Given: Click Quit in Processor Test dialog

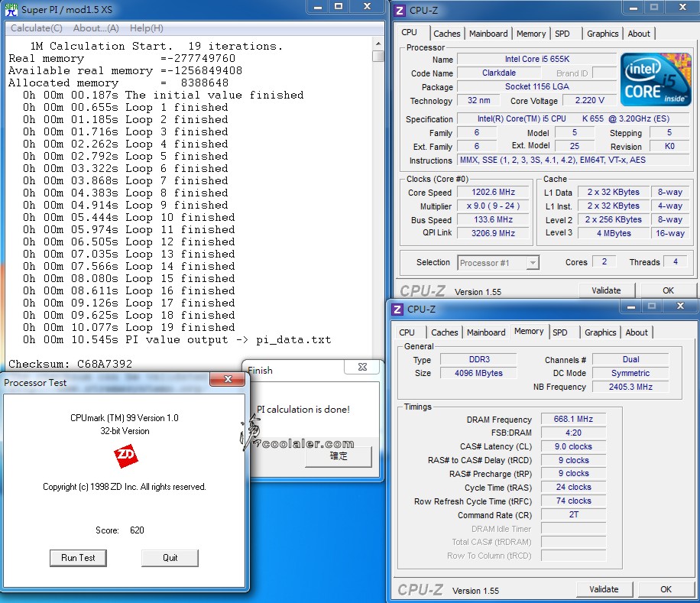Looking at the screenshot, I should pos(170,558).
